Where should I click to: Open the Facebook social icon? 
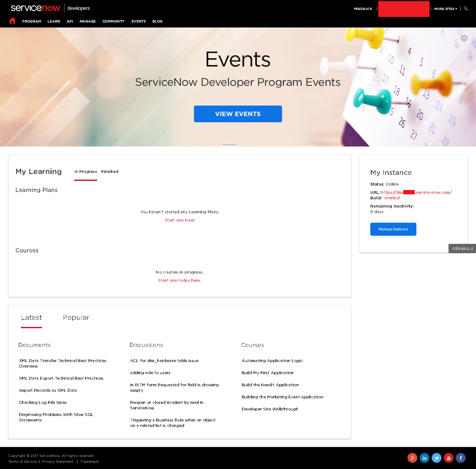coord(461,458)
